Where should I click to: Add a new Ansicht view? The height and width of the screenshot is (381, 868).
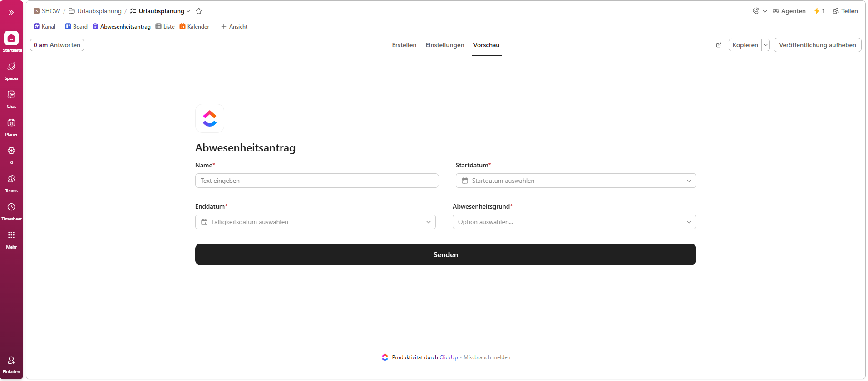(x=234, y=27)
